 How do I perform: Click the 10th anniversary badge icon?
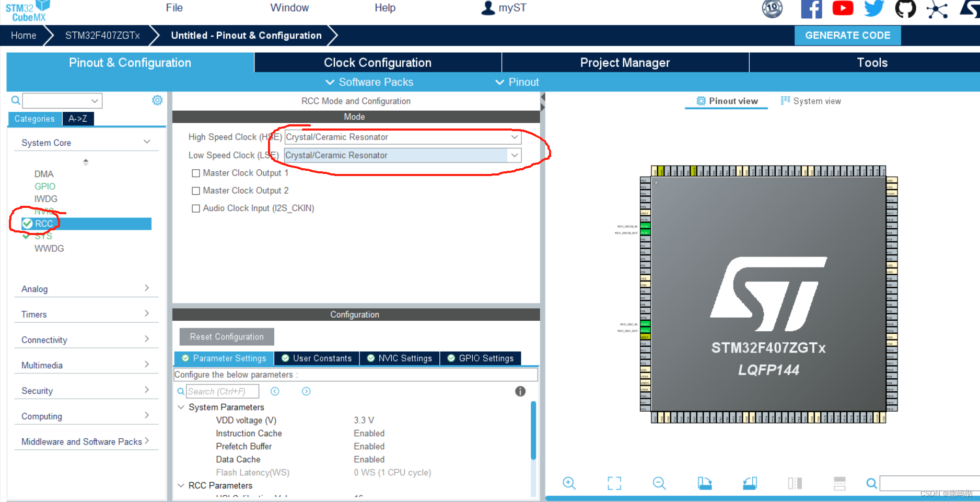pyautogui.click(x=772, y=8)
